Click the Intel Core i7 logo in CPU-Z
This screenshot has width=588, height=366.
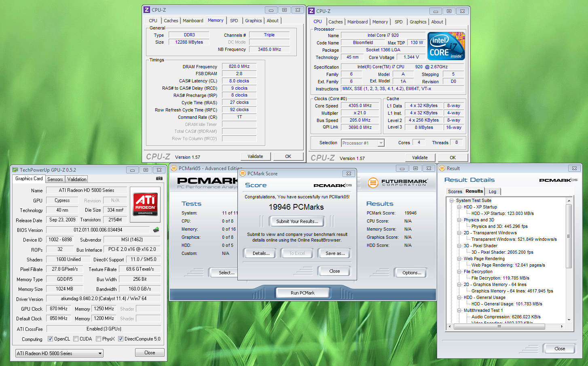(x=446, y=46)
